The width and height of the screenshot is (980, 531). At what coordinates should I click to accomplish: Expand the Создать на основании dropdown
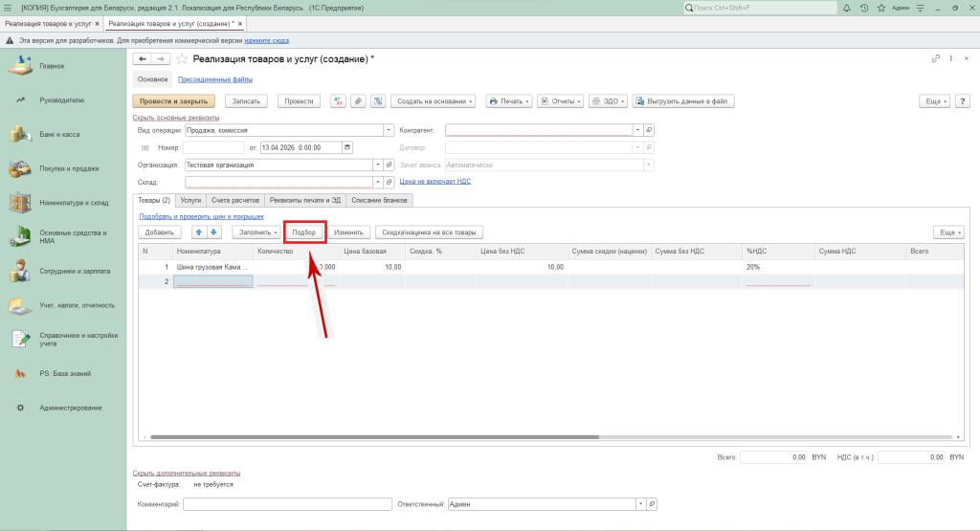coord(435,100)
